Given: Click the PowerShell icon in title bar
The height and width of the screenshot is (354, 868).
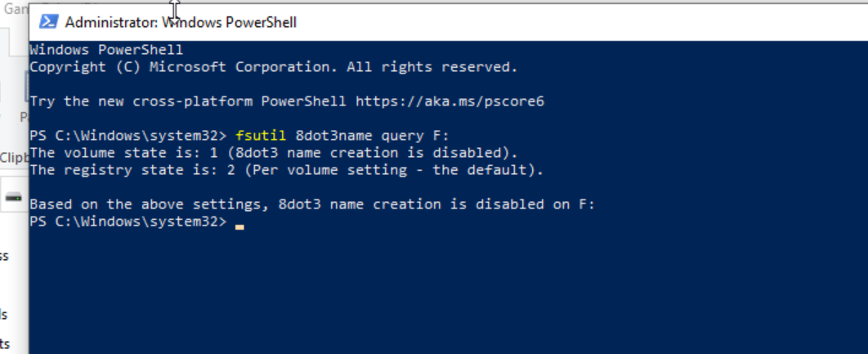Looking at the screenshot, I should coord(48,22).
